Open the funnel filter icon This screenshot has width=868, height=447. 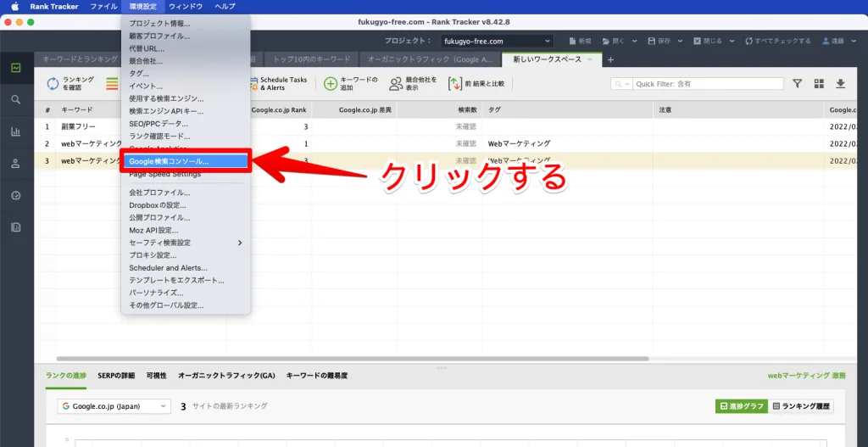coord(797,84)
